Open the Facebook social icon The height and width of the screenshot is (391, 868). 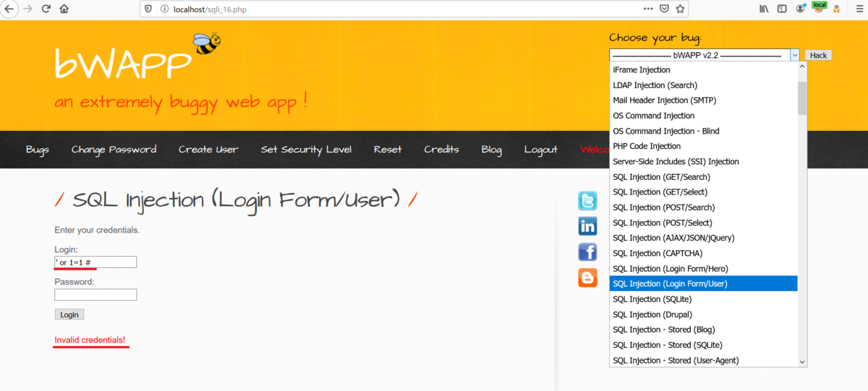(x=587, y=252)
